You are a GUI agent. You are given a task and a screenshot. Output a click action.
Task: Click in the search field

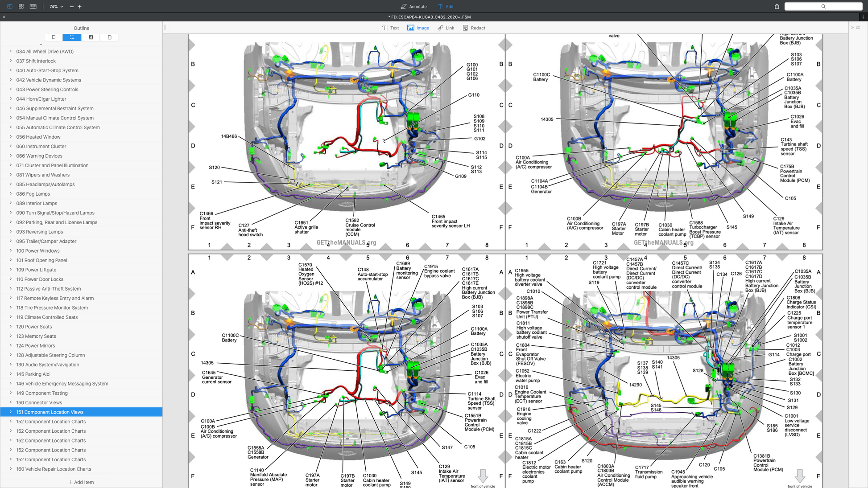(x=823, y=7)
